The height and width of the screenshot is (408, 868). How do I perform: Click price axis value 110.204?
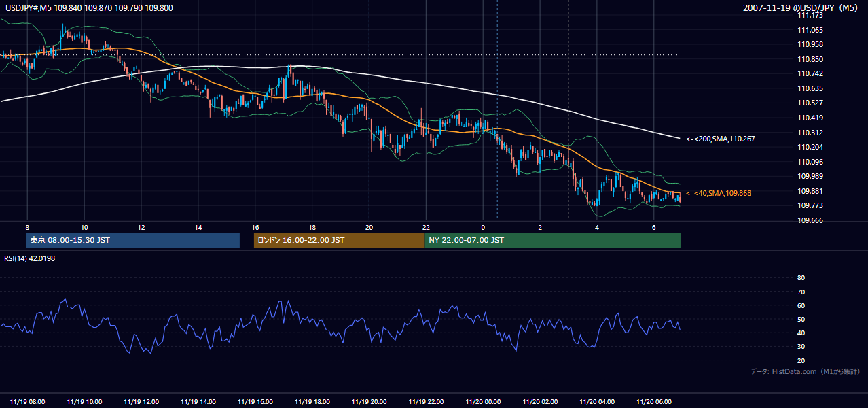click(810, 147)
